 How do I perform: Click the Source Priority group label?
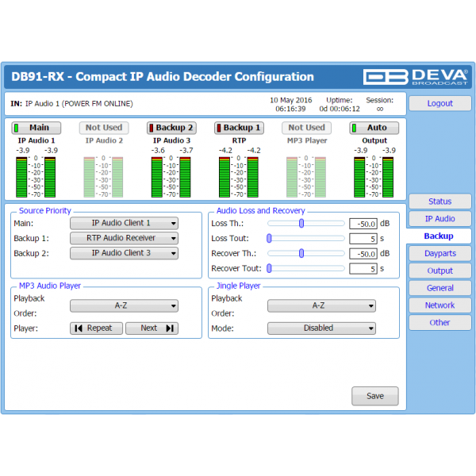click(45, 211)
